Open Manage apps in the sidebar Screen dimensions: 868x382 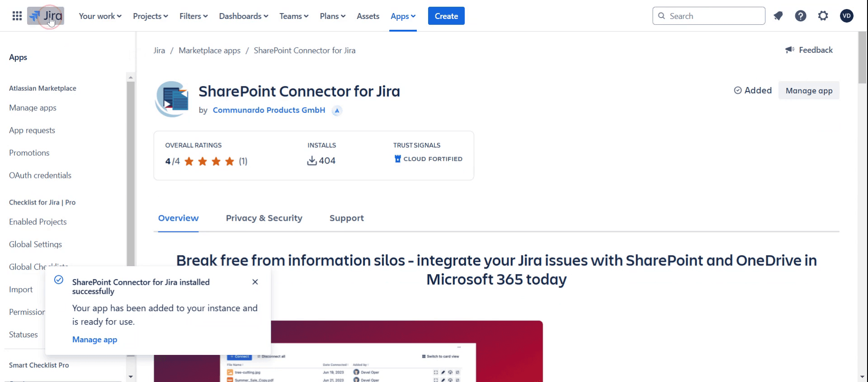click(x=33, y=108)
